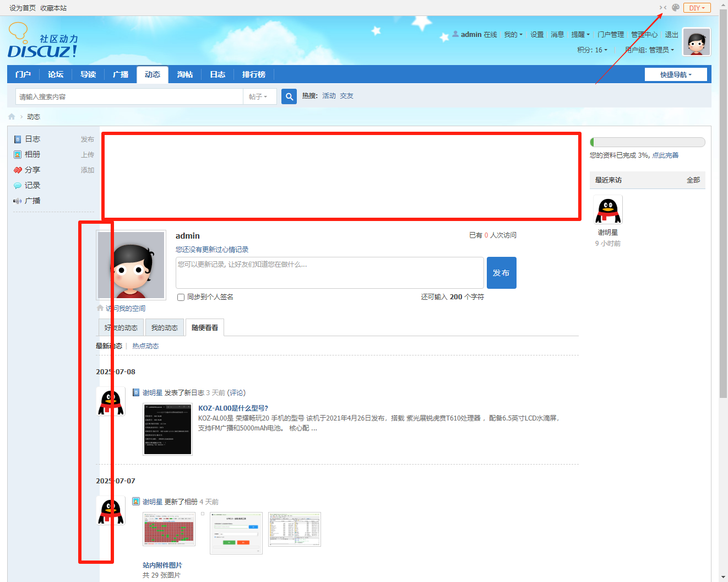The height and width of the screenshot is (582, 728).
Task: Click the blue search magnifier icon
Action: (x=289, y=96)
